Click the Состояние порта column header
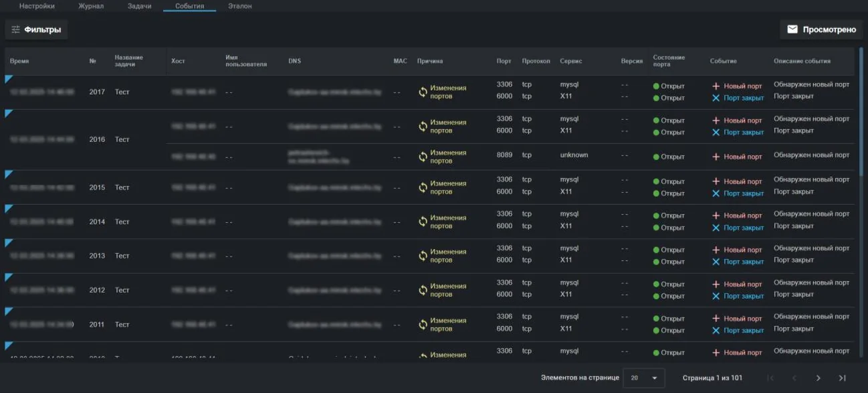Image resolution: width=868 pixels, height=393 pixels. 669,61
